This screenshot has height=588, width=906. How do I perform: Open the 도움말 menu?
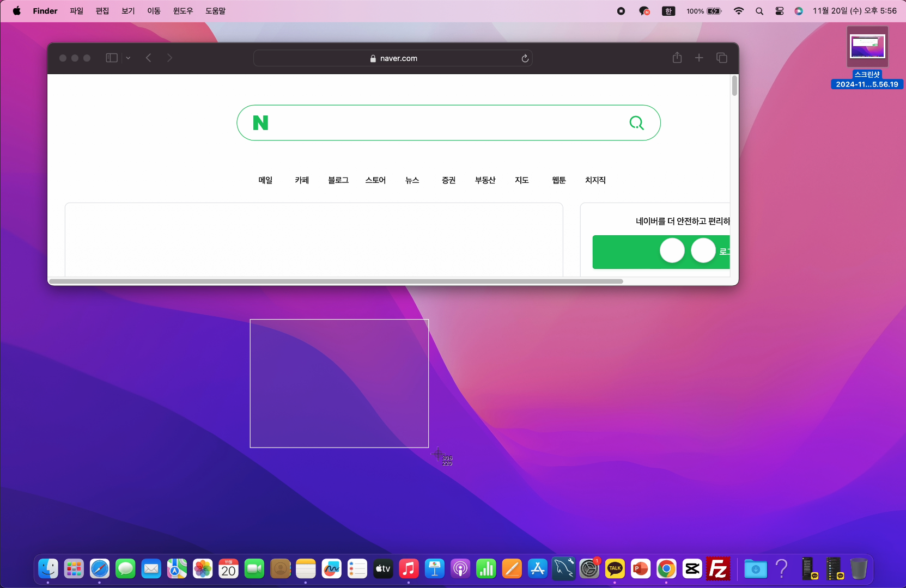coord(215,11)
